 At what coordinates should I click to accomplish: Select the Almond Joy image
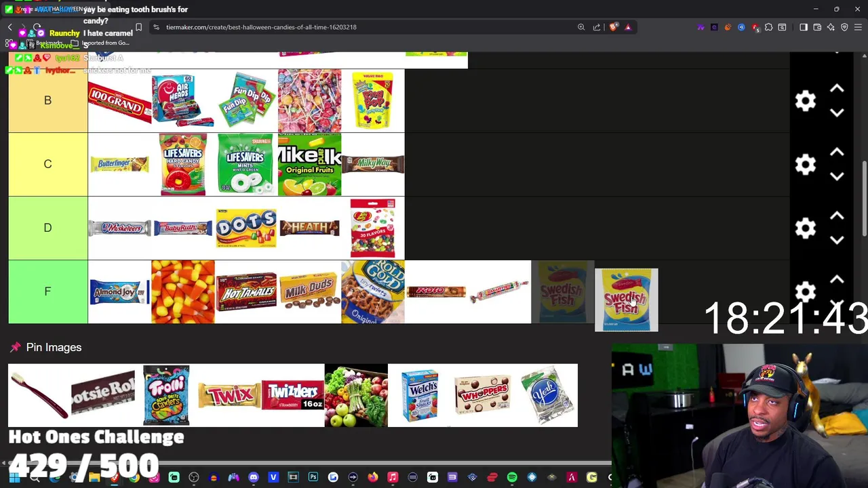pos(119,291)
